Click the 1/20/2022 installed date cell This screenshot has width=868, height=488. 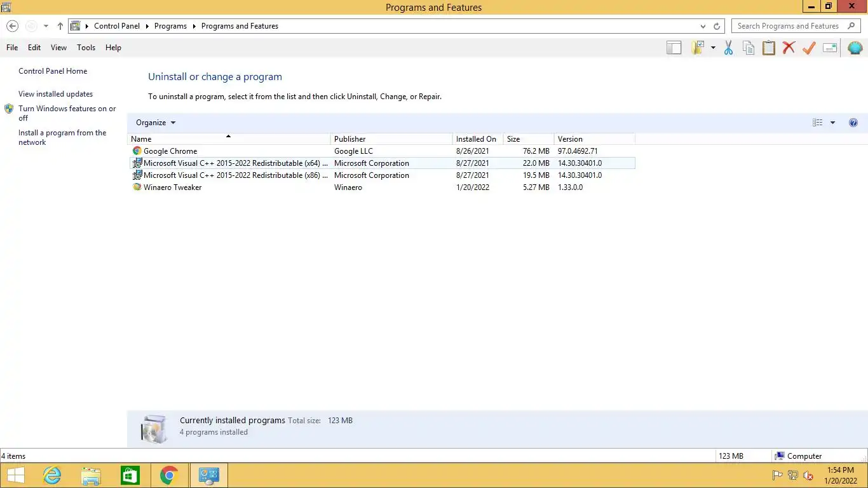click(473, 187)
